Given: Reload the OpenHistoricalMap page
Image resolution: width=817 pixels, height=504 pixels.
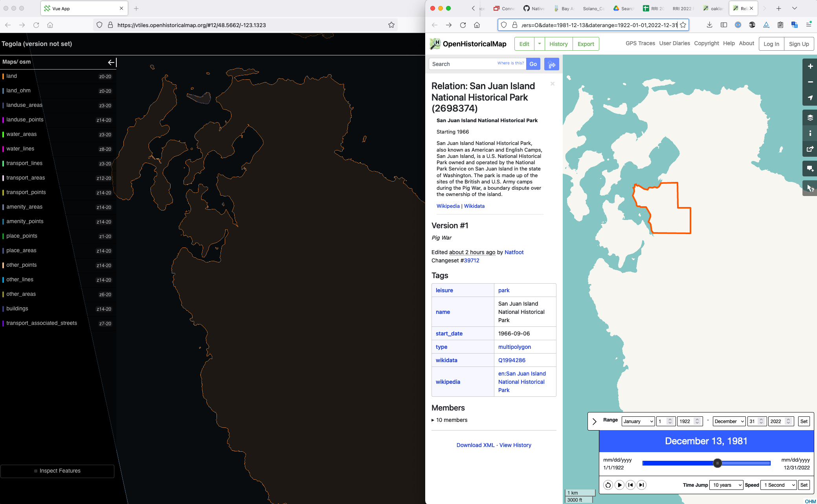Looking at the screenshot, I should click(463, 25).
